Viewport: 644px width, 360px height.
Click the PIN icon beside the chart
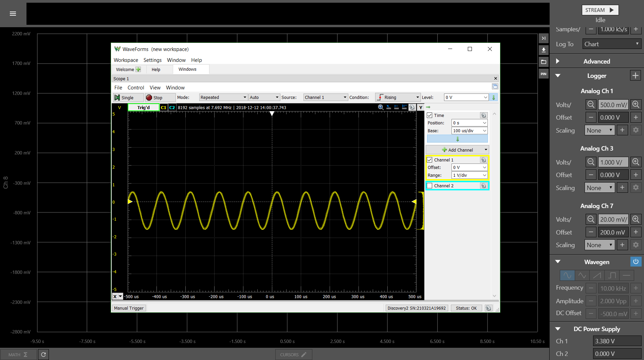point(544,74)
